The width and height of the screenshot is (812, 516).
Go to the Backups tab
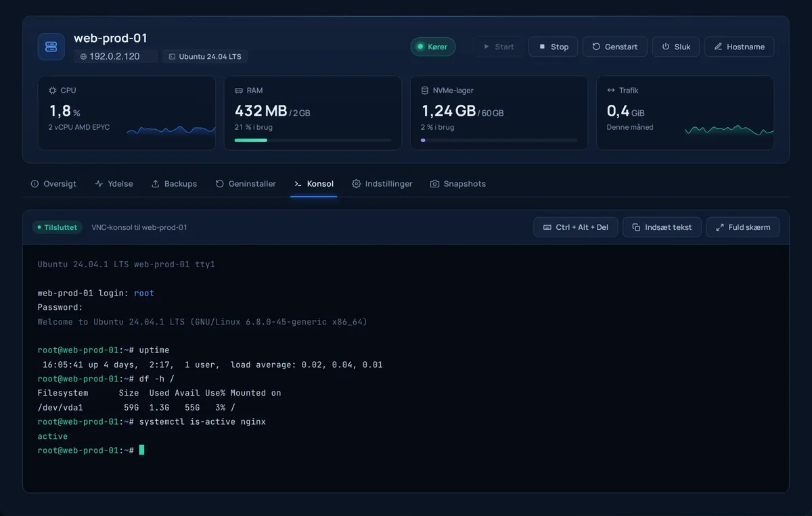tap(175, 184)
